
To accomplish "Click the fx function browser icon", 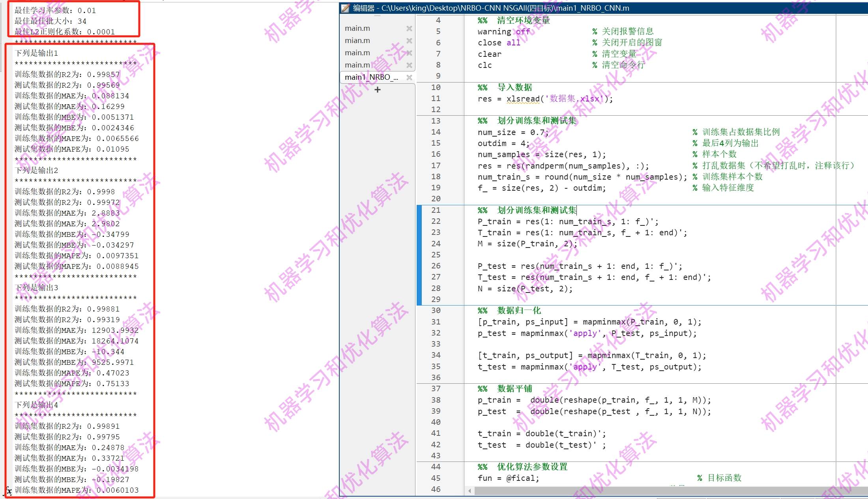I will pos(7,491).
